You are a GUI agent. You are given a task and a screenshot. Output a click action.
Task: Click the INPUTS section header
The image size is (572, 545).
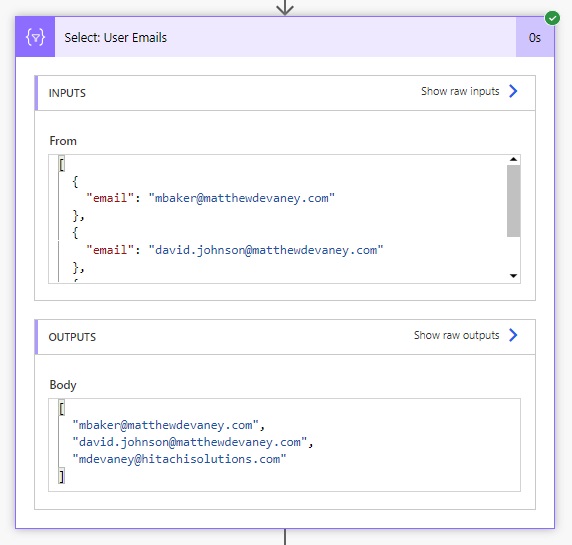click(x=285, y=93)
